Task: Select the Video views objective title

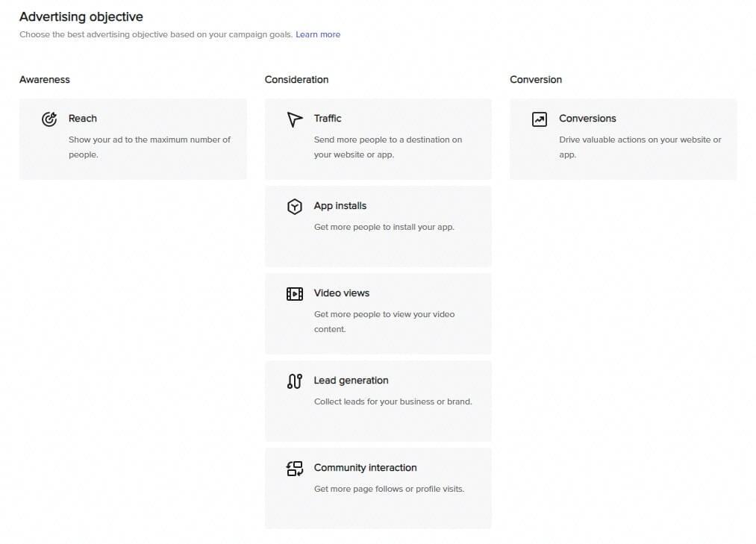Action: click(342, 293)
